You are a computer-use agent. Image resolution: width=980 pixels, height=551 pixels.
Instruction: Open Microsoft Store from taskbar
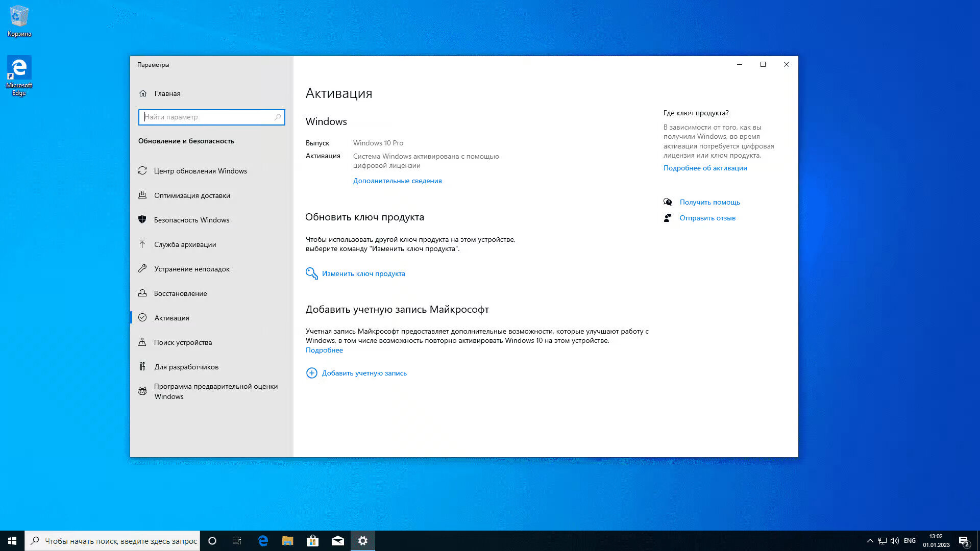coord(312,541)
